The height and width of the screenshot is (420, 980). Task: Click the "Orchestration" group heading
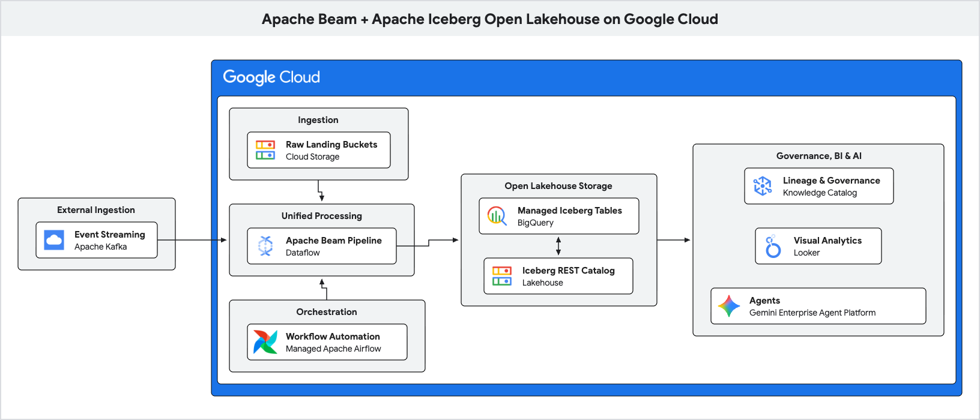(x=327, y=312)
